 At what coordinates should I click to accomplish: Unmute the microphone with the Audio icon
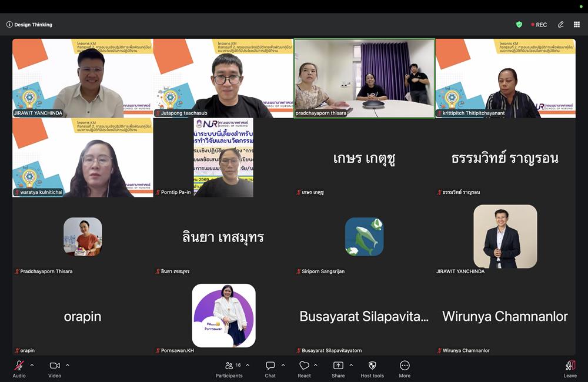tap(19, 366)
